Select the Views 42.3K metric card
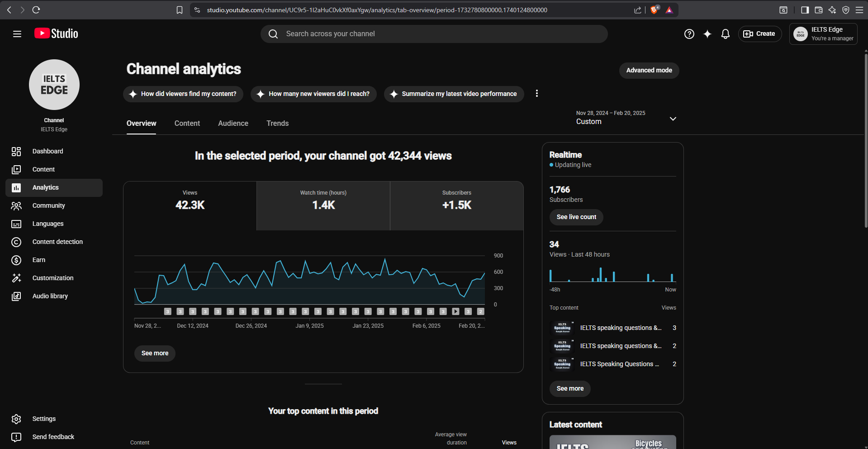 pos(190,206)
